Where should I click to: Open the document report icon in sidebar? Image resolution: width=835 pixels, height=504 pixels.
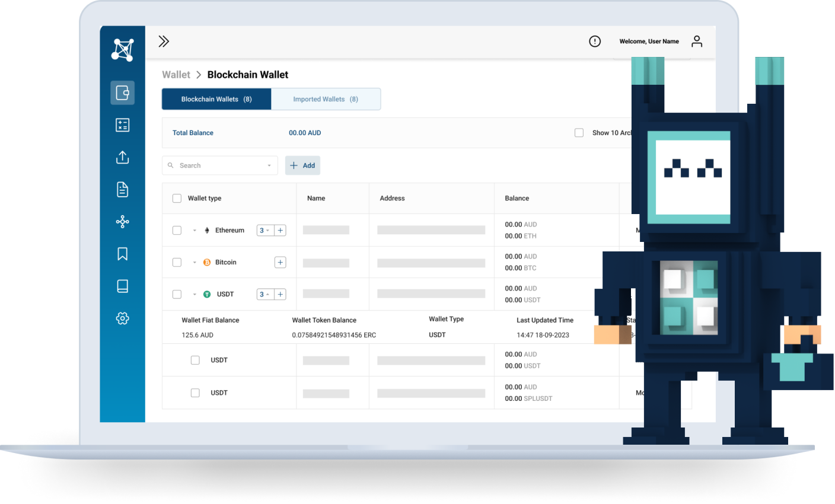[122, 189]
